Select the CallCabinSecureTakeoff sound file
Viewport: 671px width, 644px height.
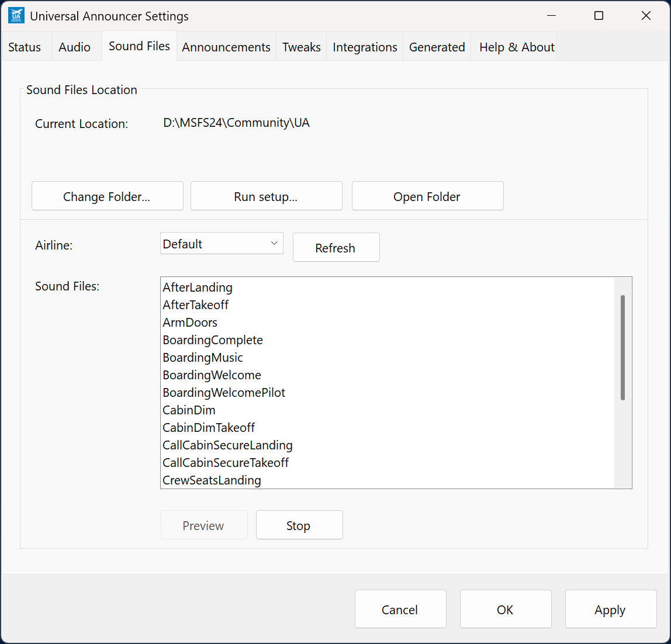pos(388,463)
